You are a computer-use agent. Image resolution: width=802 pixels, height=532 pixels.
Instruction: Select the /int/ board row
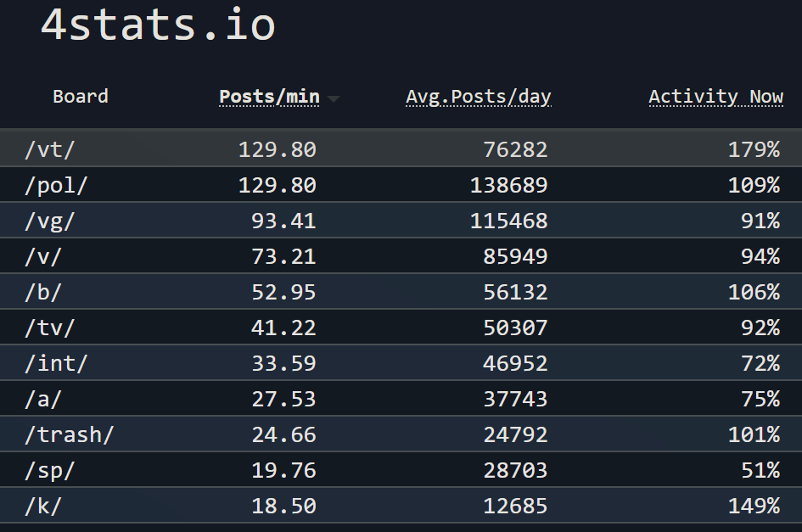coord(401,362)
